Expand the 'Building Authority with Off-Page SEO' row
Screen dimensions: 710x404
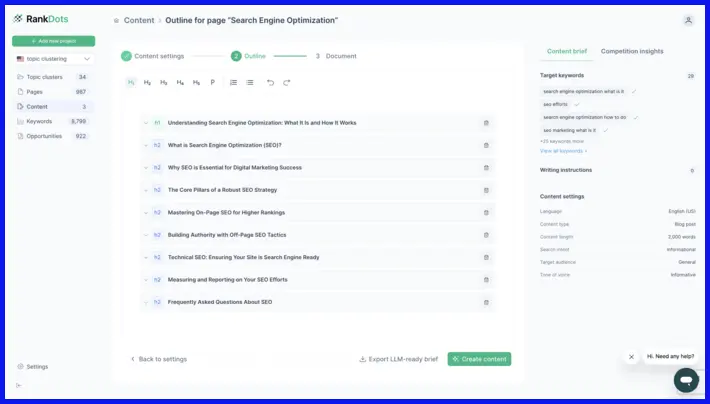coord(146,235)
